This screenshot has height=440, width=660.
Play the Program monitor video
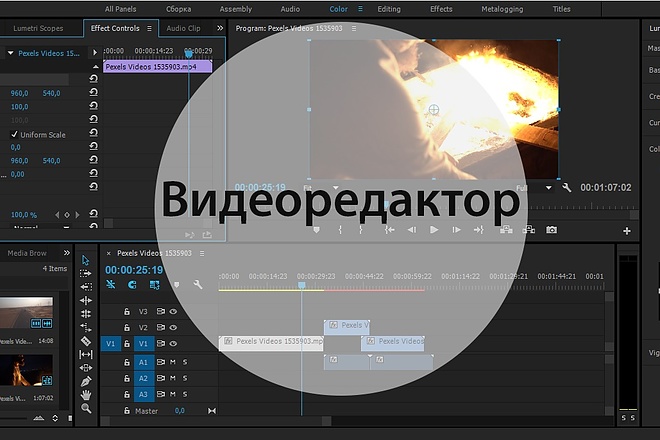pos(434,230)
